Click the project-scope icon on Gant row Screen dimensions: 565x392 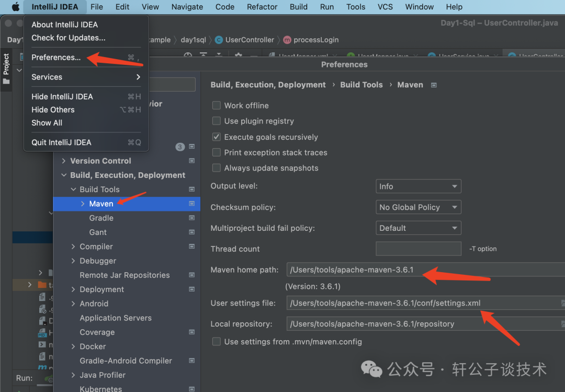click(x=191, y=232)
